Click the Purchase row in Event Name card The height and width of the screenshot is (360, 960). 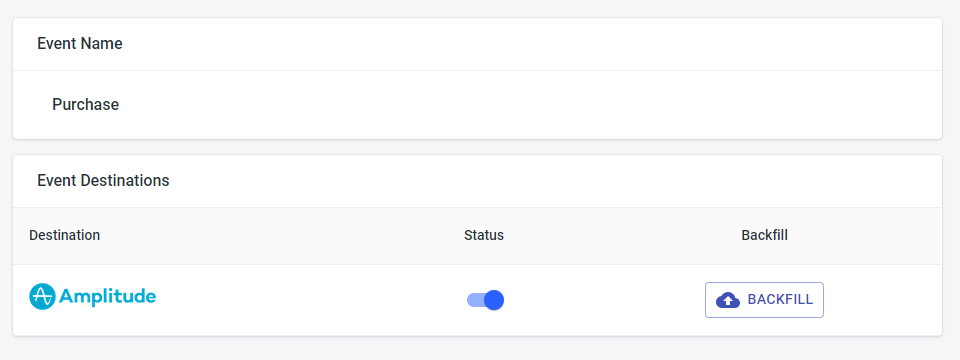point(478,105)
